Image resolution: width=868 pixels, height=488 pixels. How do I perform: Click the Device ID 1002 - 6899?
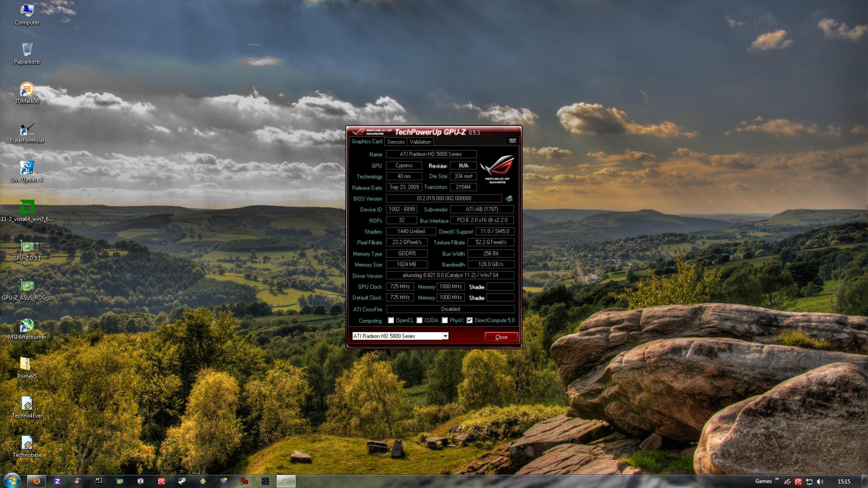coord(402,209)
